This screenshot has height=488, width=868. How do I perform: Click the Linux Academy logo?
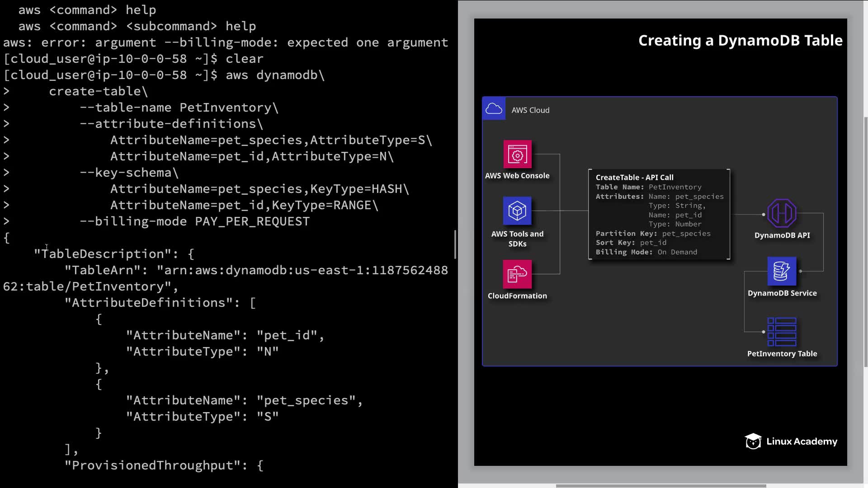(x=791, y=441)
